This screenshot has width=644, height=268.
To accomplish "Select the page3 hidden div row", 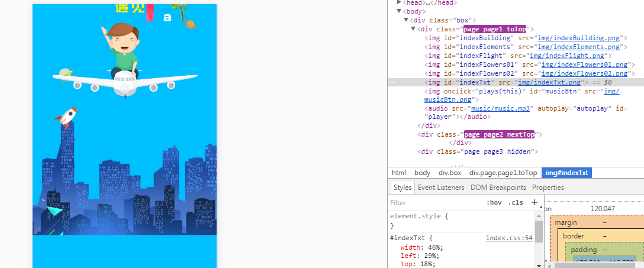I will pyautogui.click(x=516, y=152).
